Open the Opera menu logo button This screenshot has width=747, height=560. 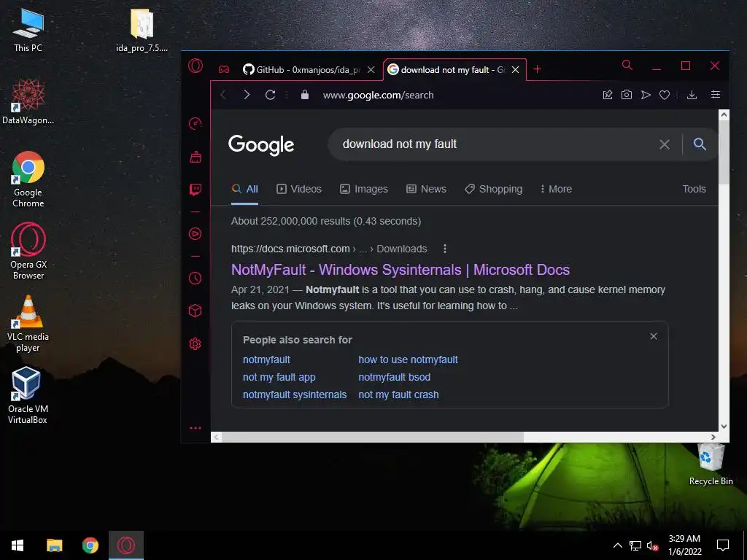(196, 65)
